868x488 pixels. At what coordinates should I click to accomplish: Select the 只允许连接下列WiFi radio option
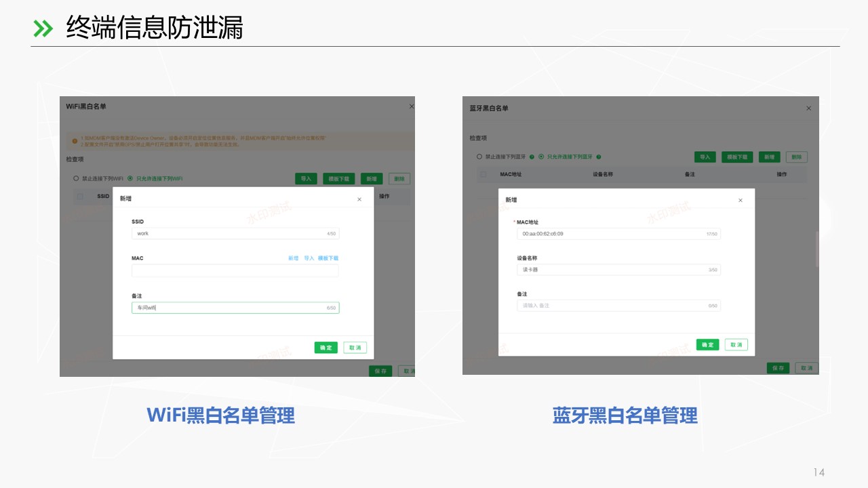click(x=130, y=178)
